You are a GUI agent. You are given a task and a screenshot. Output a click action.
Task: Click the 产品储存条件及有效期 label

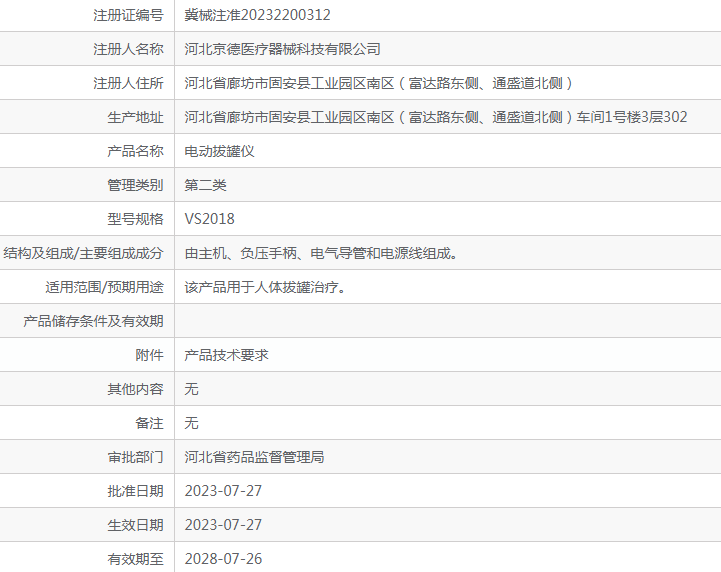click(x=93, y=321)
